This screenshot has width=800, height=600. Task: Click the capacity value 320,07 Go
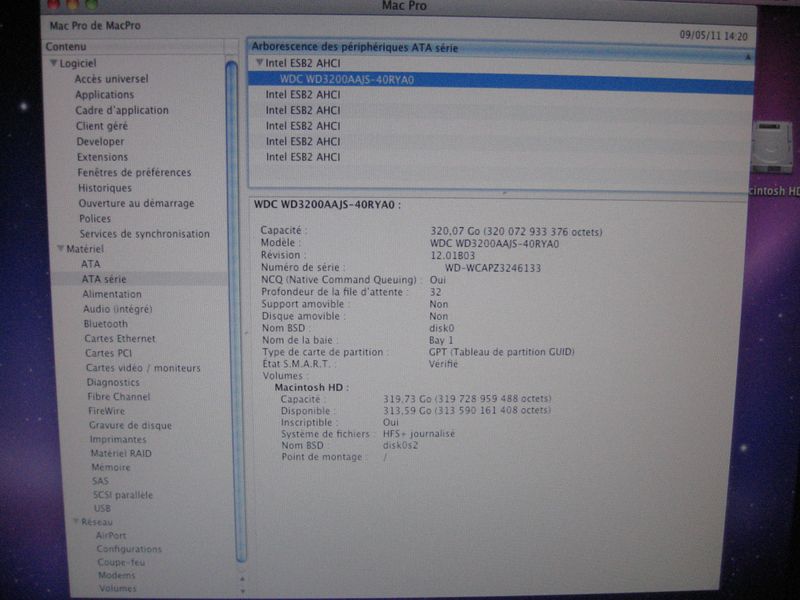tap(516, 232)
